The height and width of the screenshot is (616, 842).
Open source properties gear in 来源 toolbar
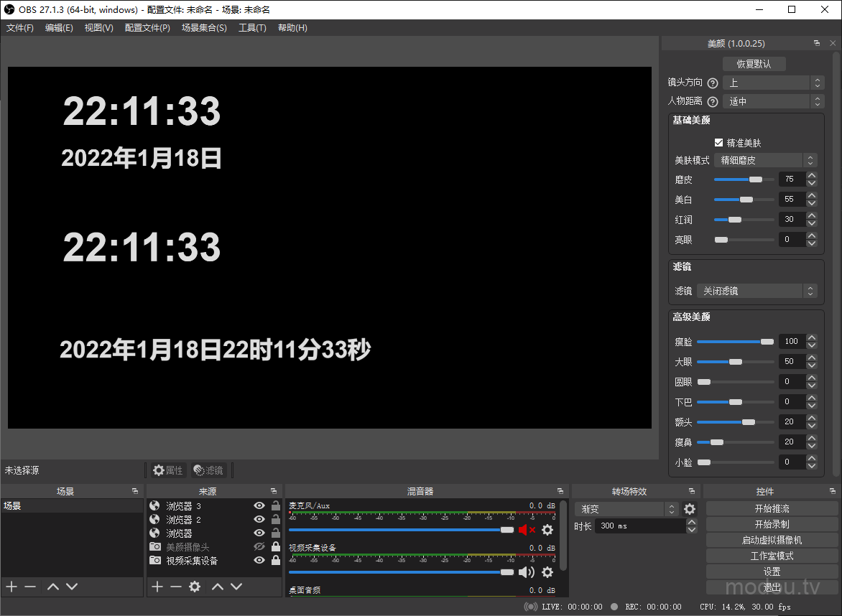tap(194, 587)
